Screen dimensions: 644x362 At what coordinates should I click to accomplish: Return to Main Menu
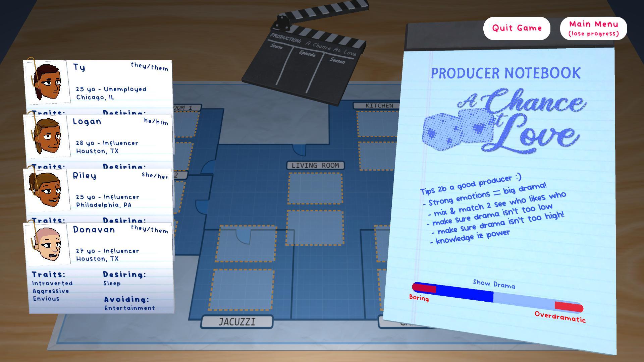pyautogui.click(x=593, y=28)
